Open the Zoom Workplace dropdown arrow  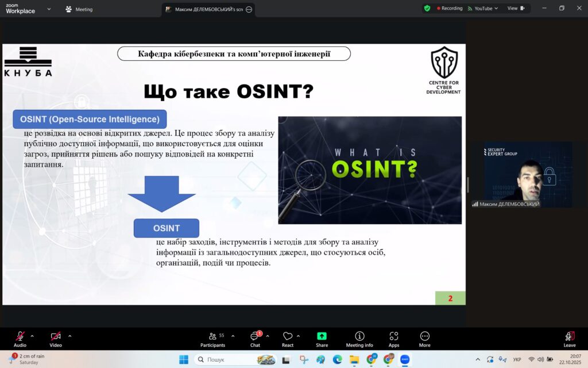pos(48,9)
